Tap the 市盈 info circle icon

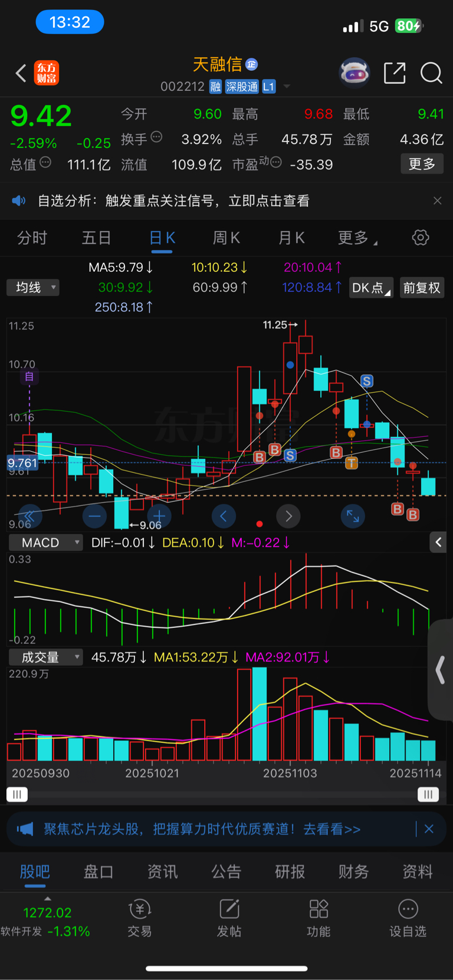(275, 162)
